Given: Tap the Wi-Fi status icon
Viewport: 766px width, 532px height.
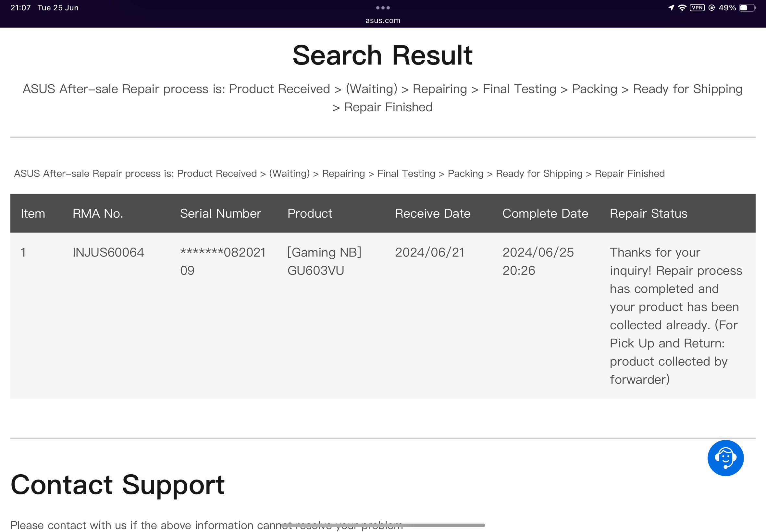Looking at the screenshot, I should [x=682, y=8].
